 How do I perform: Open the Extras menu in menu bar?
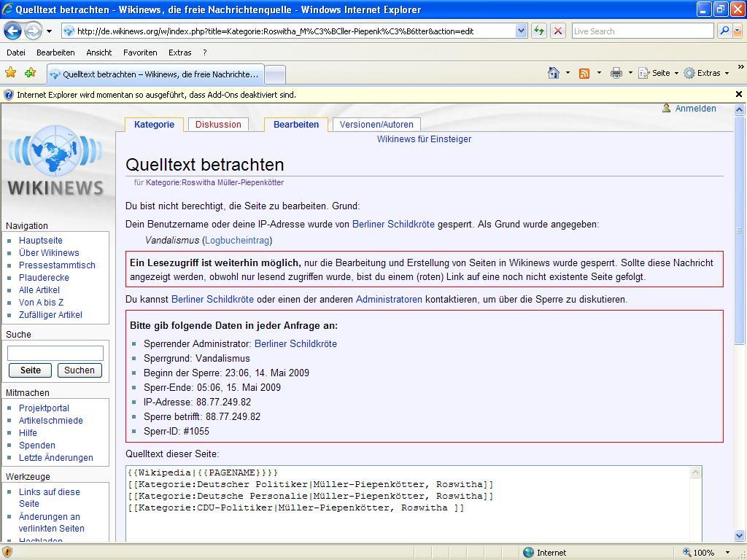coord(180,52)
